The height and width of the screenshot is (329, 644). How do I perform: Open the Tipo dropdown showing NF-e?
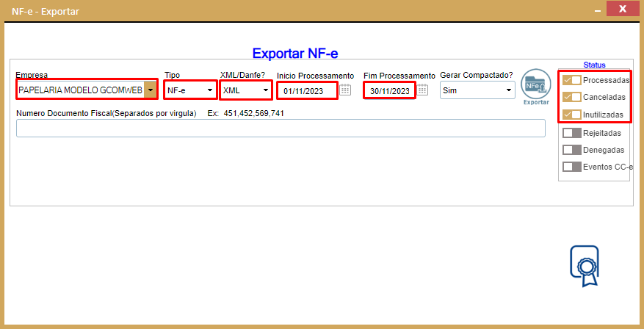(x=209, y=90)
